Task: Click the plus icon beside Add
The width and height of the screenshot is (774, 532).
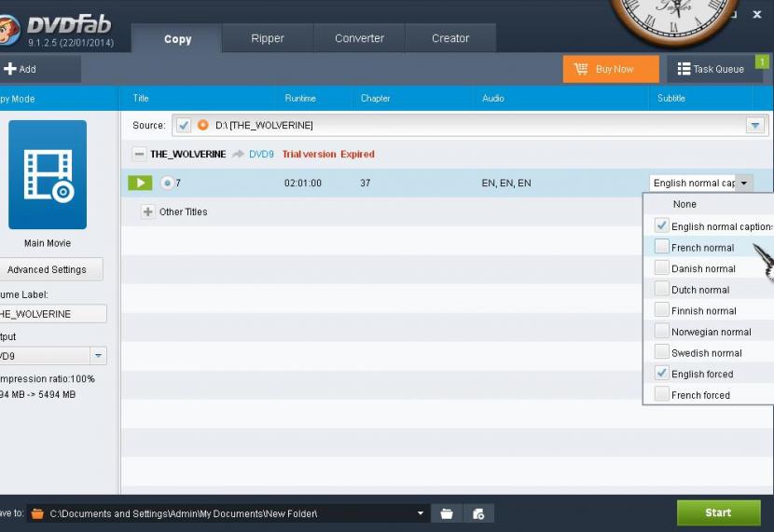Action: [10, 69]
